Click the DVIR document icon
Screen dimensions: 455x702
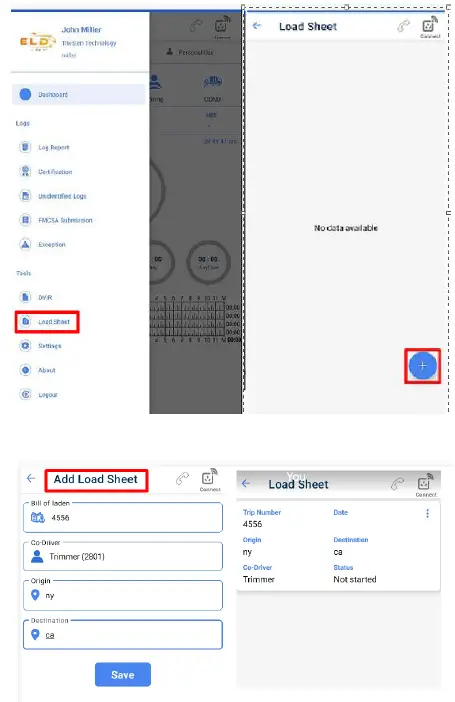[26, 297]
